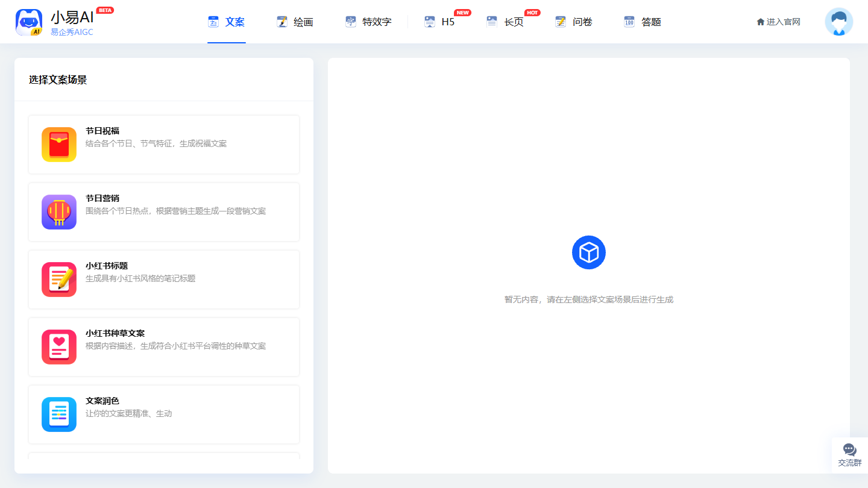Click the H5 tab icon
Viewport: 868px width, 488px height.
430,22
